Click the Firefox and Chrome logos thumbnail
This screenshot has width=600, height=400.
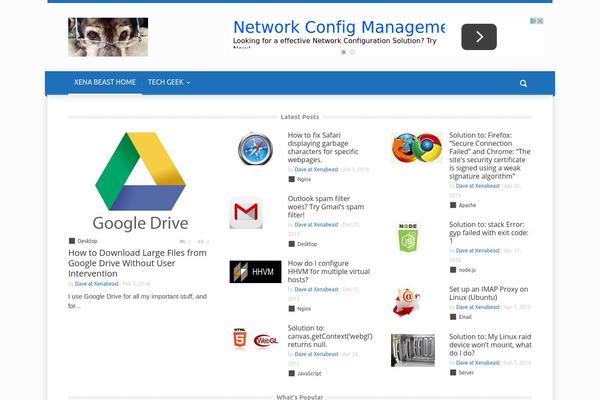(417, 148)
